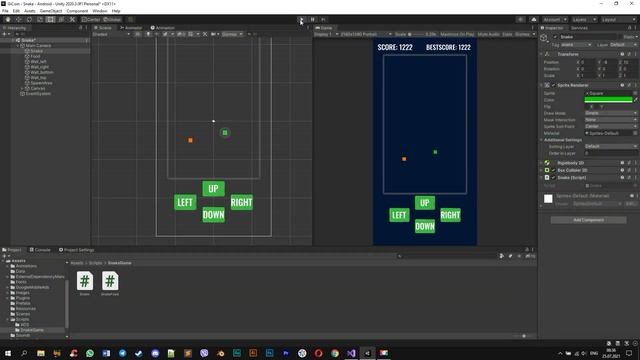
Task: Open the Assets menu
Action: (x=30, y=11)
